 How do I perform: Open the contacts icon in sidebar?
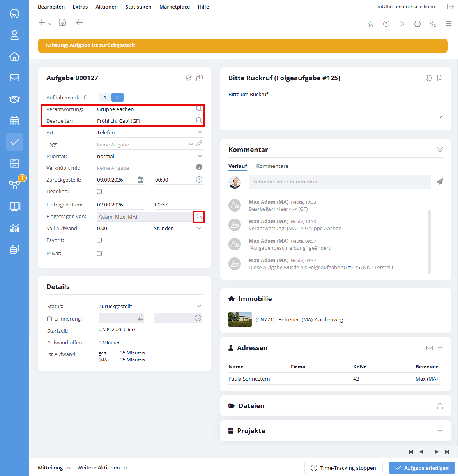[14, 35]
